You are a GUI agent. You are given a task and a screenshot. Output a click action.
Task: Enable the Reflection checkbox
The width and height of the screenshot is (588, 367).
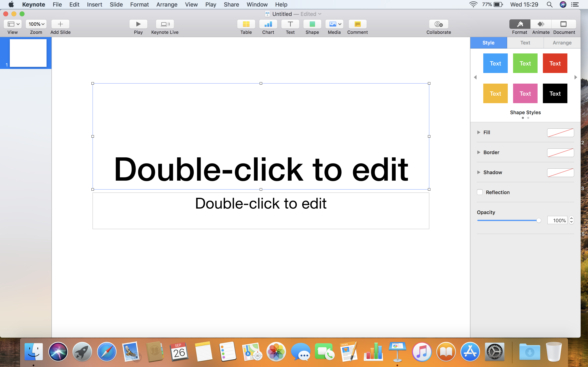click(x=480, y=192)
